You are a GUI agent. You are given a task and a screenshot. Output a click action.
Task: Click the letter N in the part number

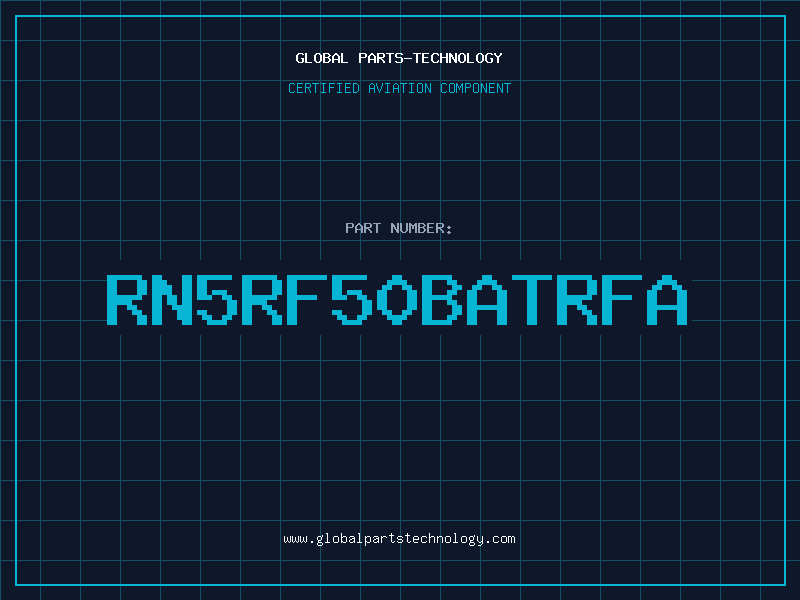click(173, 299)
